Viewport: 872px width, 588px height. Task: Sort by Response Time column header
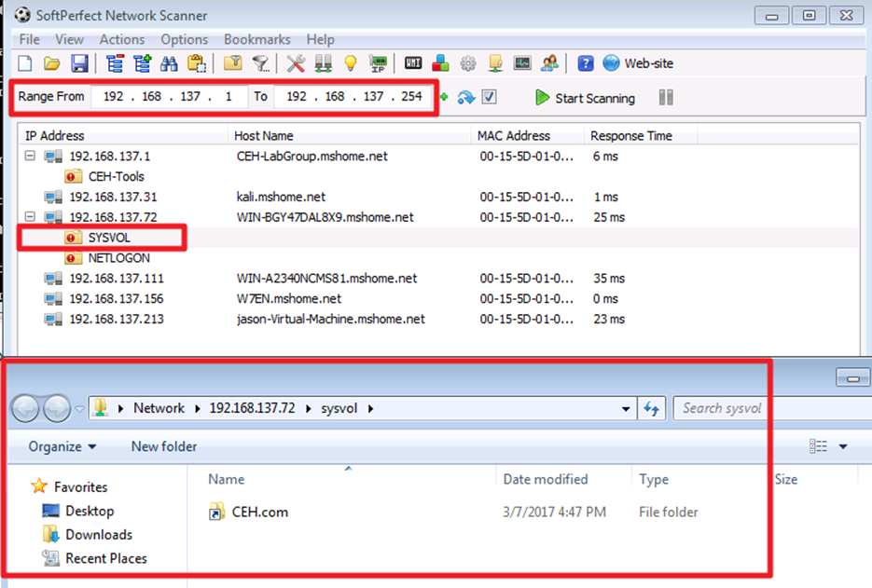642,136
